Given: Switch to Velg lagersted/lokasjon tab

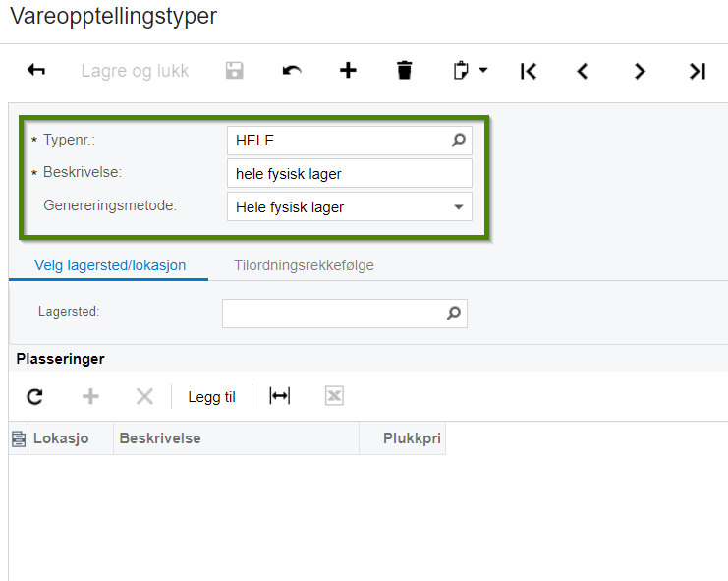Looking at the screenshot, I should click(110, 265).
